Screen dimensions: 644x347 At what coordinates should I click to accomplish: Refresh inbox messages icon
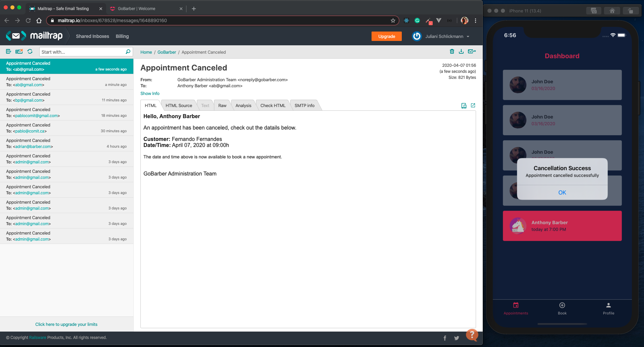pos(30,51)
